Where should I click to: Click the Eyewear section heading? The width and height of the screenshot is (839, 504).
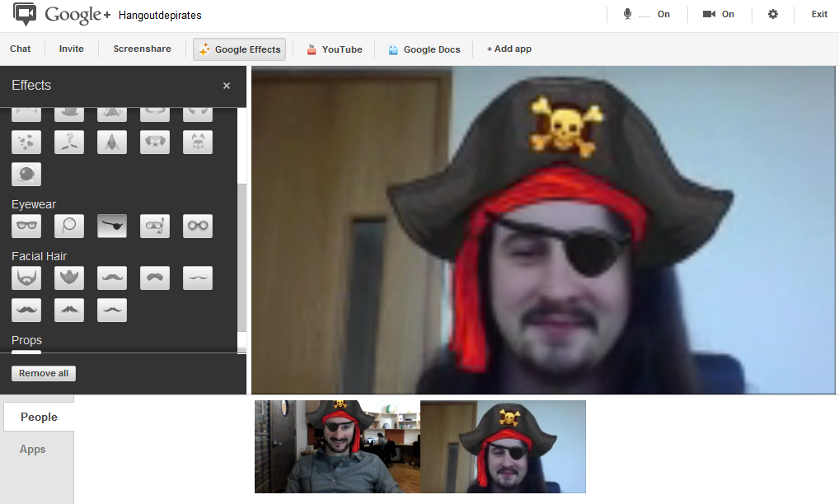[34, 204]
